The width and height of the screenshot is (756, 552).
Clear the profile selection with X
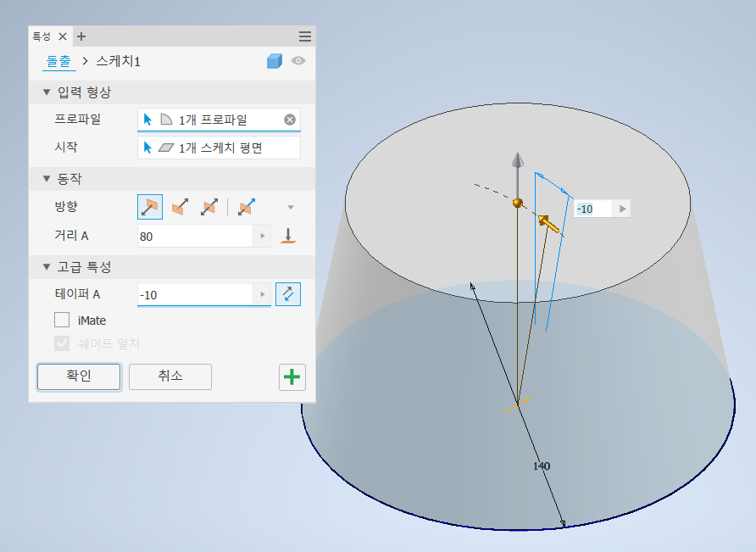point(290,120)
